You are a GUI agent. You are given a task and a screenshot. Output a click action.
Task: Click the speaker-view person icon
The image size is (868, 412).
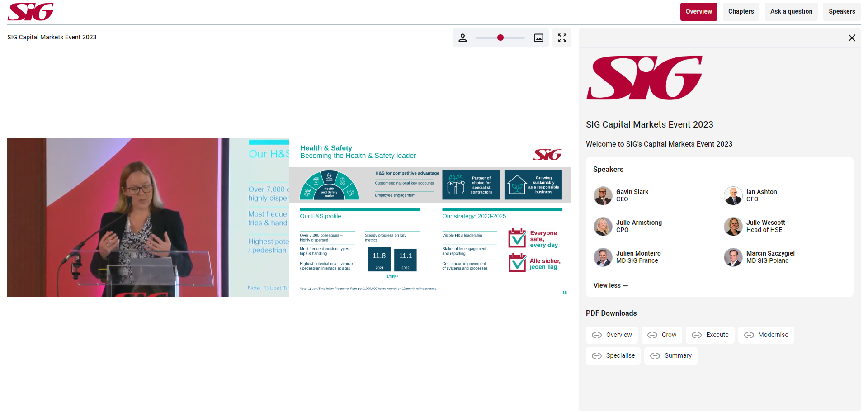(462, 38)
